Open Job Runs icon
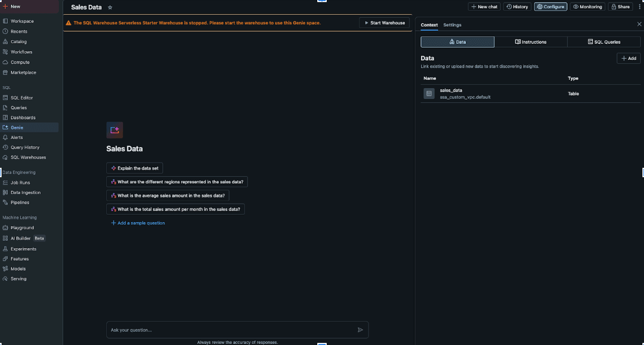This screenshot has height=345, width=644. [x=5, y=183]
